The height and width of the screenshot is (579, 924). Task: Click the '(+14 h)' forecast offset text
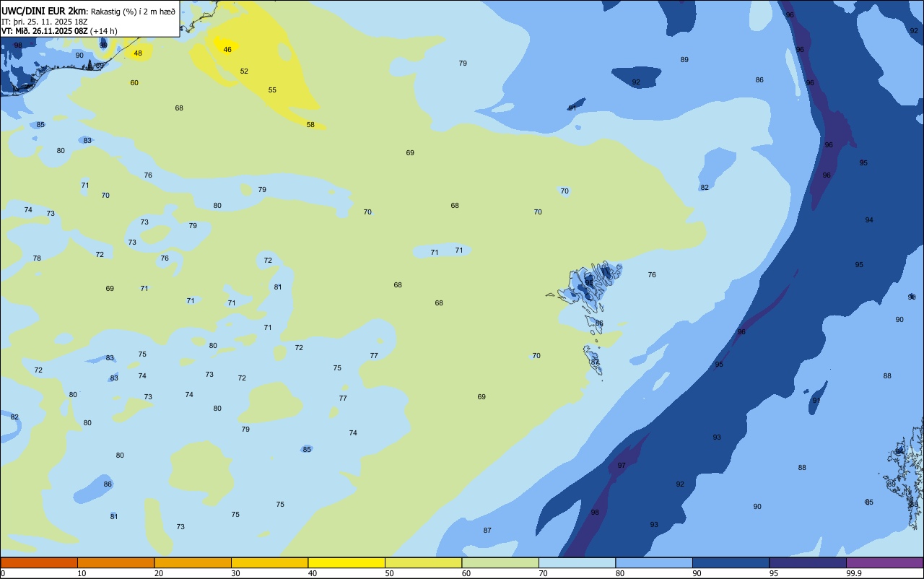click(x=104, y=31)
